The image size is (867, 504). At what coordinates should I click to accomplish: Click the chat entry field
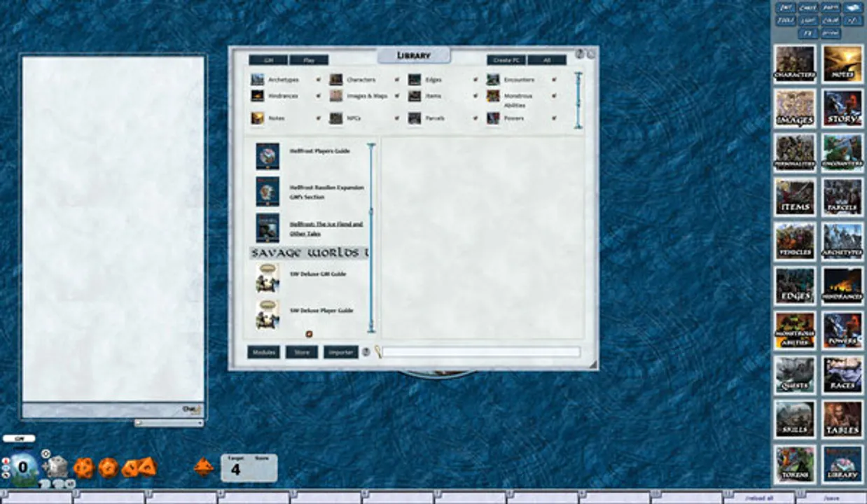[113, 409]
